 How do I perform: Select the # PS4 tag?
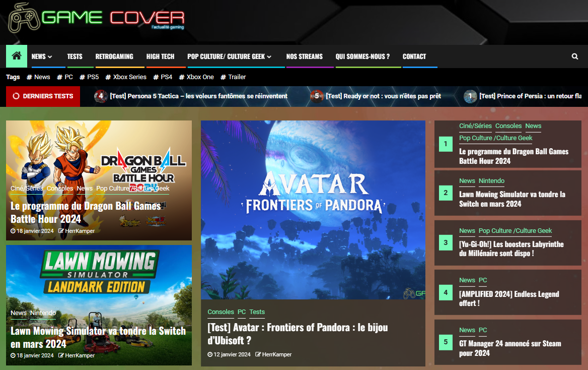(x=163, y=77)
